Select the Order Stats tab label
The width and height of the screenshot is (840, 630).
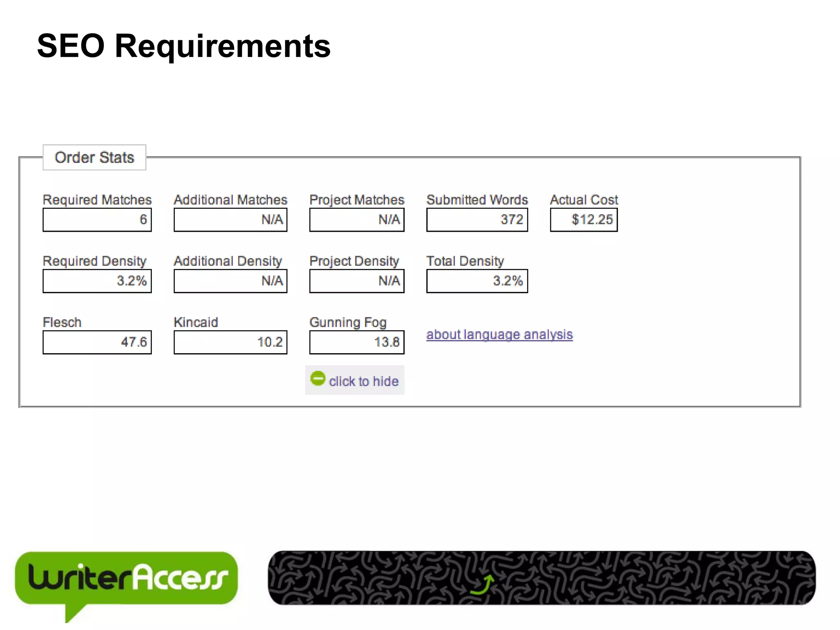(x=94, y=157)
